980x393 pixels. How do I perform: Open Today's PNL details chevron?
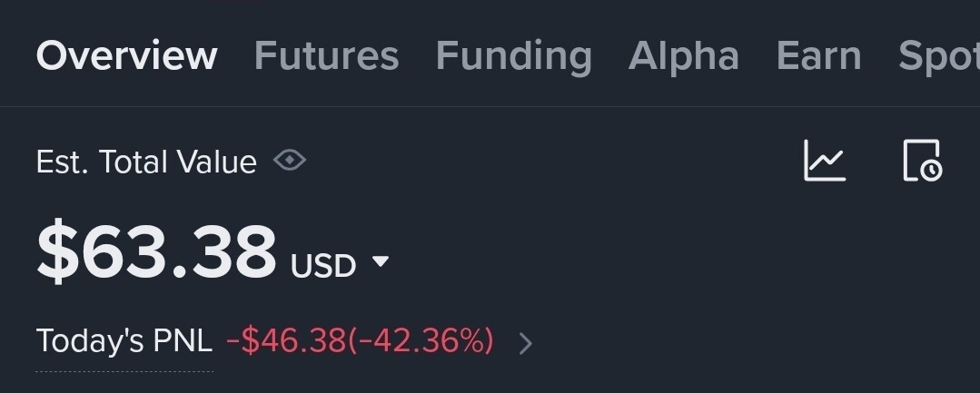click(x=526, y=343)
